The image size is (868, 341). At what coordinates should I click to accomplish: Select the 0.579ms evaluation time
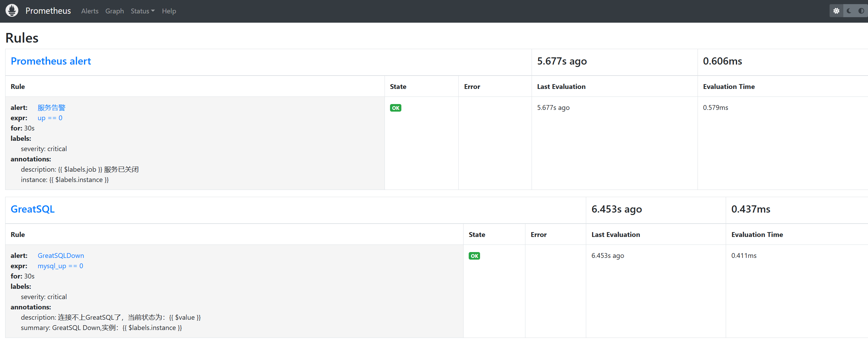tap(715, 107)
